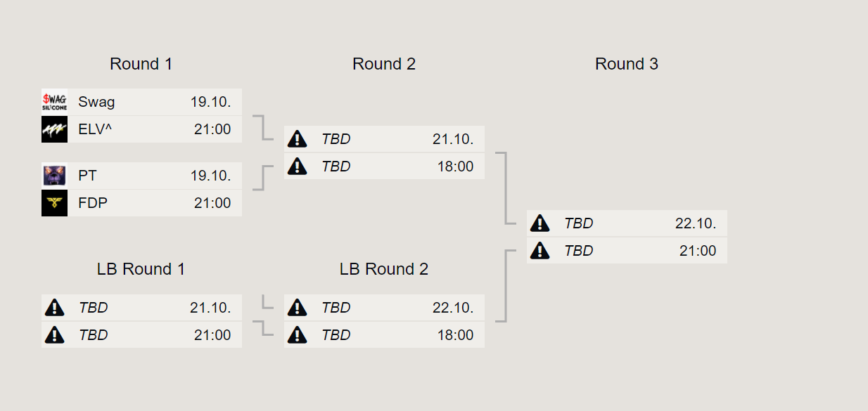The image size is (868, 411).
Task: Open Round 3 final at 21:00
Action: [627, 237]
